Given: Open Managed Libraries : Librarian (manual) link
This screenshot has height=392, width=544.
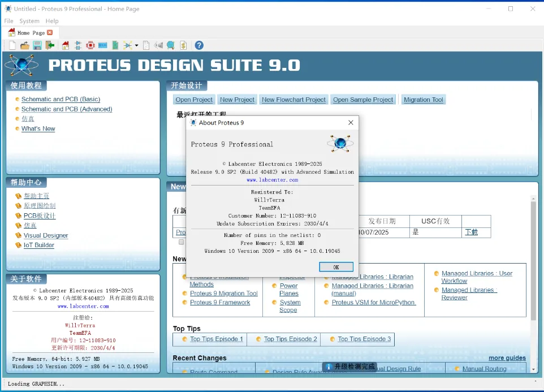Looking at the screenshot, I should tap(372, 289).
